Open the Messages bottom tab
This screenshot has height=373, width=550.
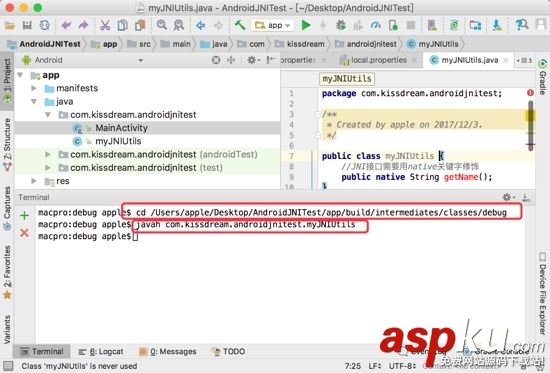click(x=168, y=351)
